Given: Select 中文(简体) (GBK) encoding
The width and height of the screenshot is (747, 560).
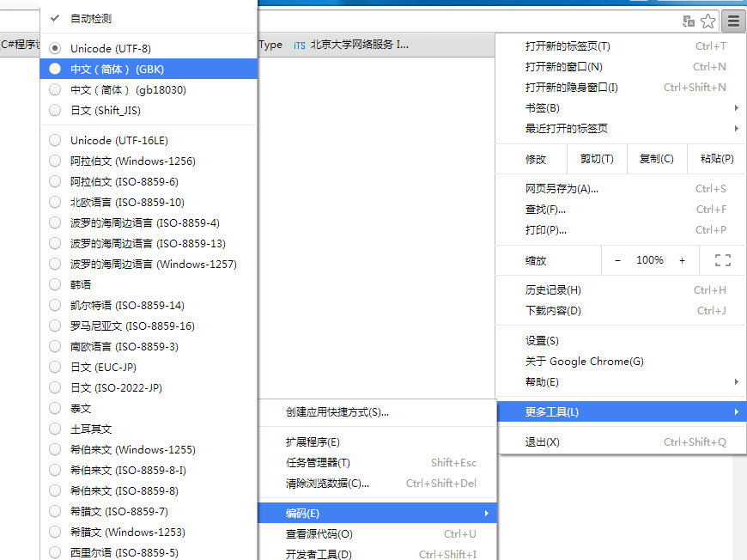Looking at the screenshot, I should 149,69.
